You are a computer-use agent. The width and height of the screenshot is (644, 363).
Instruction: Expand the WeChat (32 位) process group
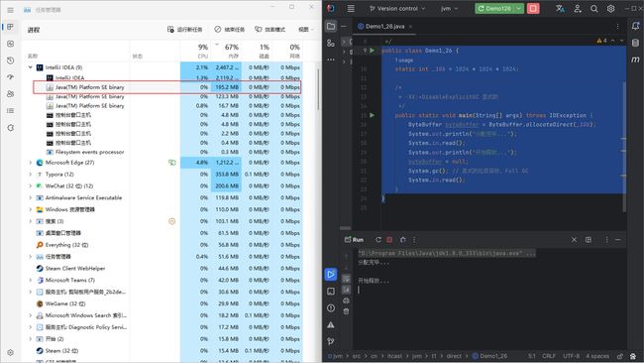point(31,186)
